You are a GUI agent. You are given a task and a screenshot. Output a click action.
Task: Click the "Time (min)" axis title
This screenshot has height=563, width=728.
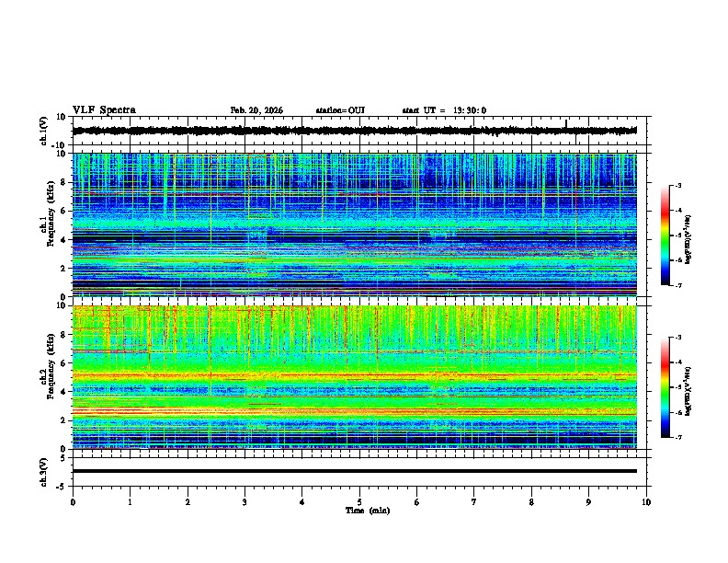[368, 511]
